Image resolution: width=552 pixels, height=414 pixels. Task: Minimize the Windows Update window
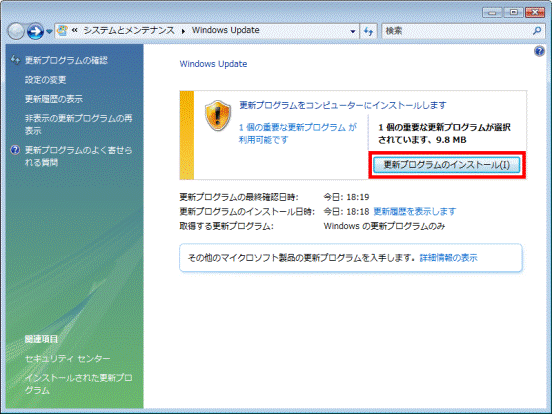tap(493, 13)
